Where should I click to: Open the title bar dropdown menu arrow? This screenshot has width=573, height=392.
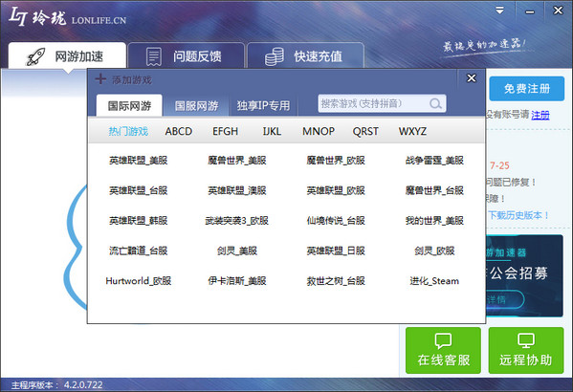click(x=499, y=11)
